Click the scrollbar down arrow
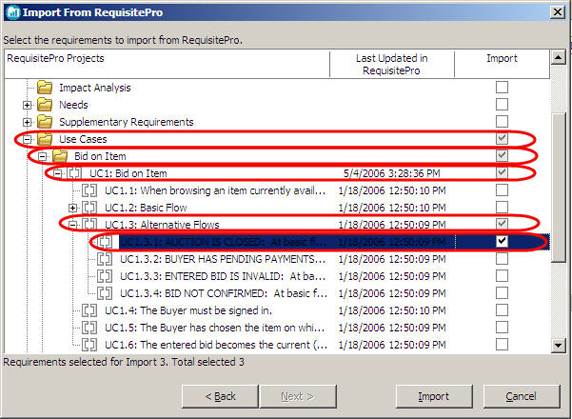 click(558, 345)
